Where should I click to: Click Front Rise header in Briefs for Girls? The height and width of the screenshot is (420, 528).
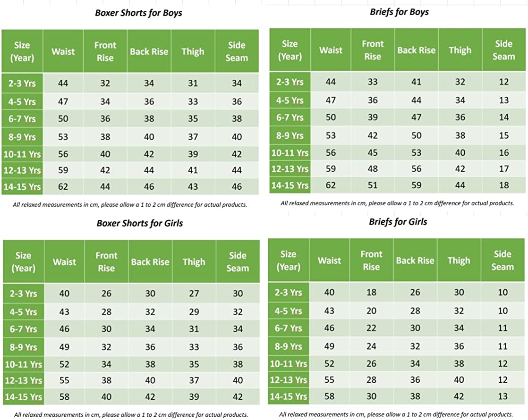(x=371, y=260)
